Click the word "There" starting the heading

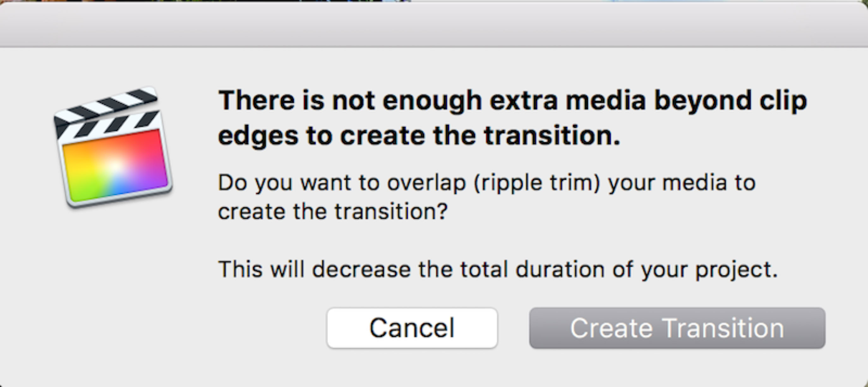point(257,101)
